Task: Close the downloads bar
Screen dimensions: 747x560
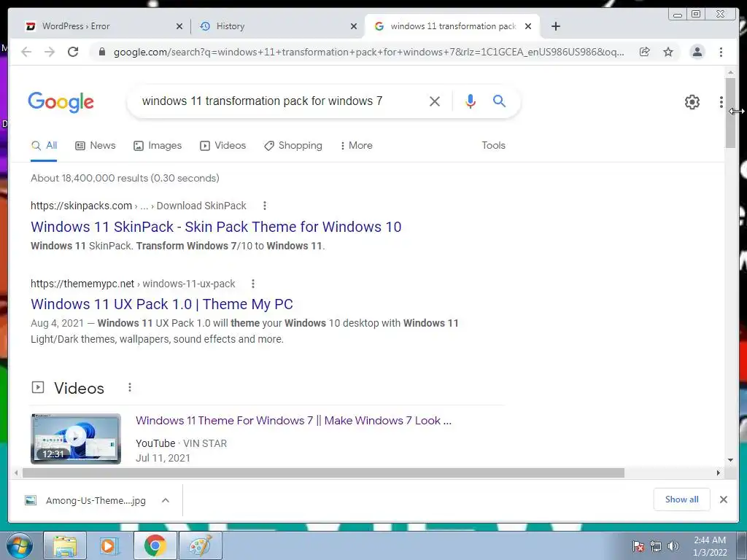Action: (723, 499)
